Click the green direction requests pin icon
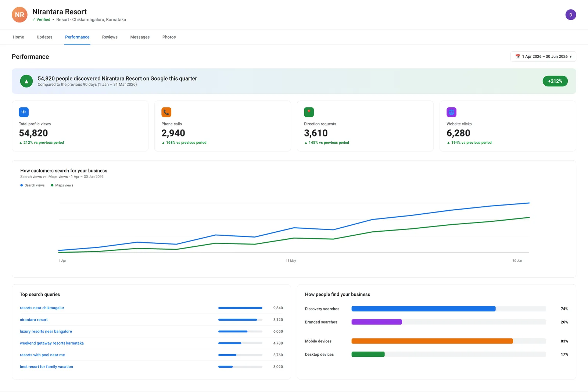The image size is (588, 392). coord(309,112)
